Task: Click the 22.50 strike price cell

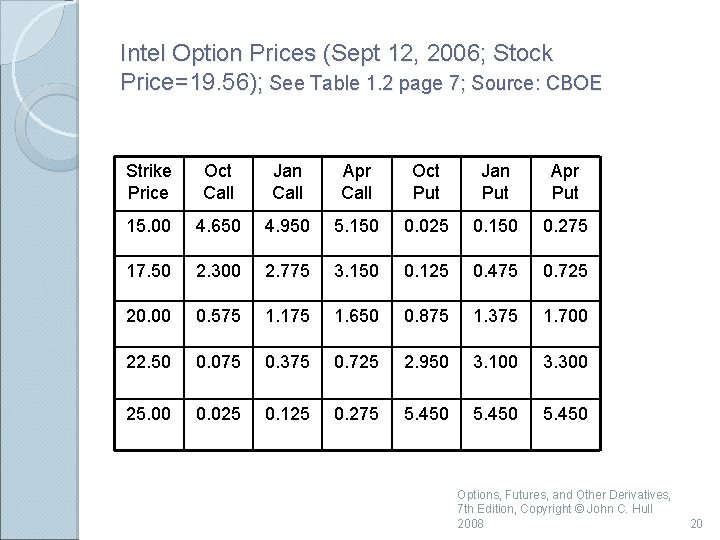Action: pos(149,372)
